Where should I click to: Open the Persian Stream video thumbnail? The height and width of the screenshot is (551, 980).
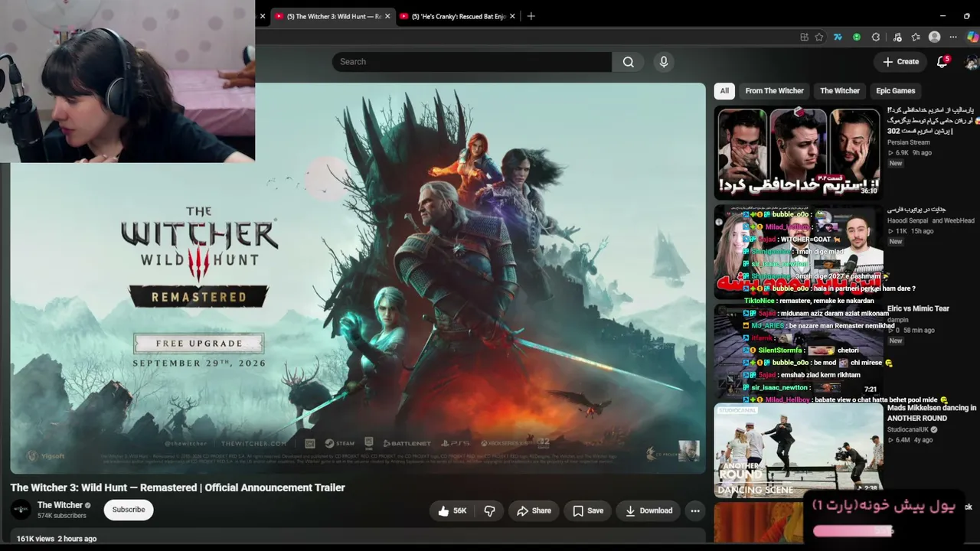click(x=799, y=152)
